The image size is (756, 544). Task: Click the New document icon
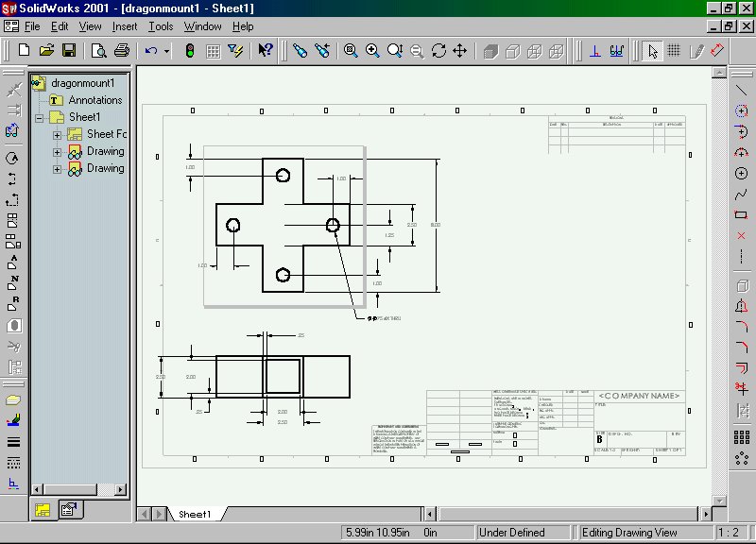click(24, 50)
